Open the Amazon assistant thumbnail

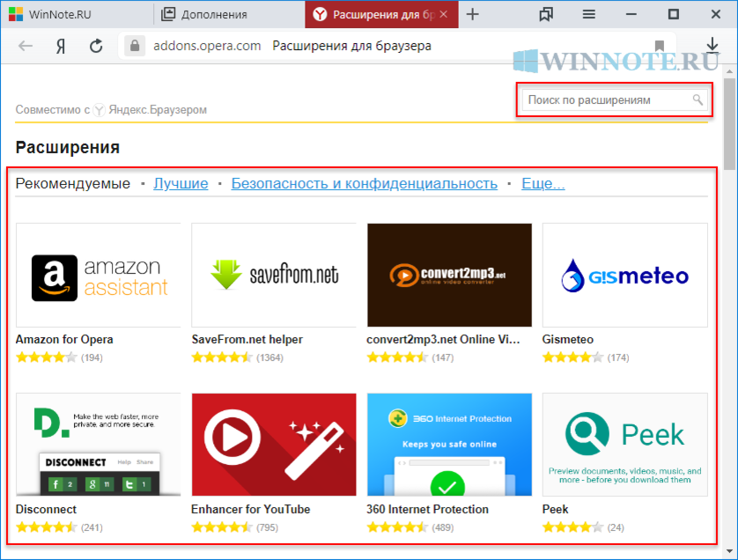pos(99,276)
